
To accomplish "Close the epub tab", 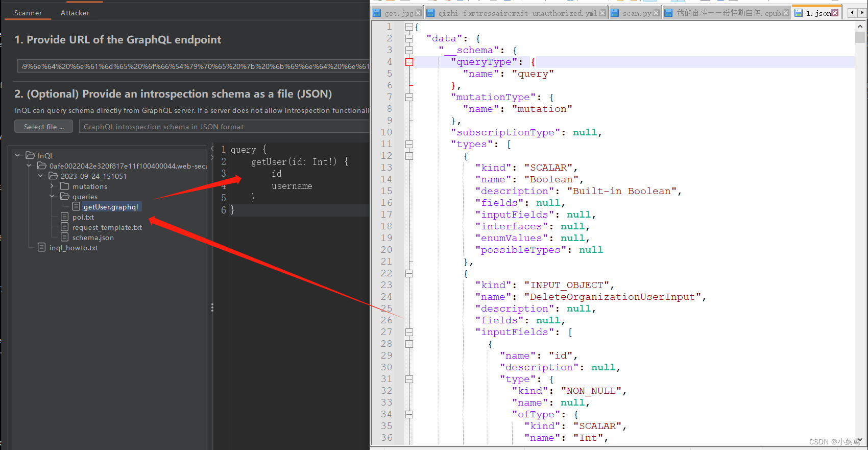I will tap(786, 13).
